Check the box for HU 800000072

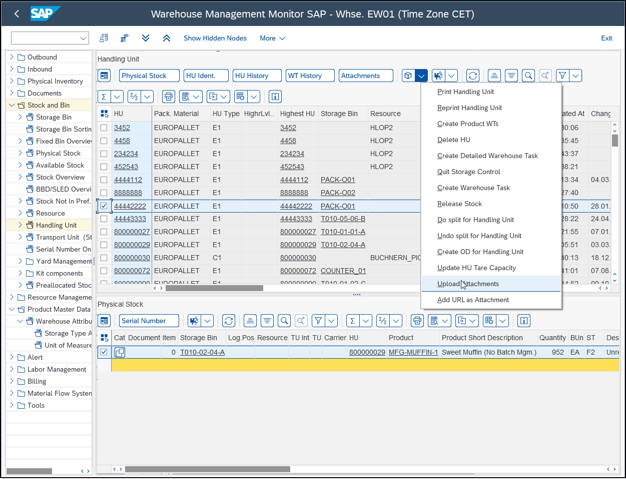[x=104, y=271]
